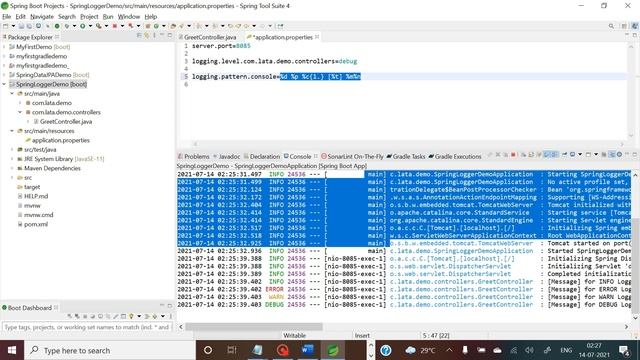640x360 pixels.
Task: Click the red Stop icon in main toolbar
Action: pos(114,26)
